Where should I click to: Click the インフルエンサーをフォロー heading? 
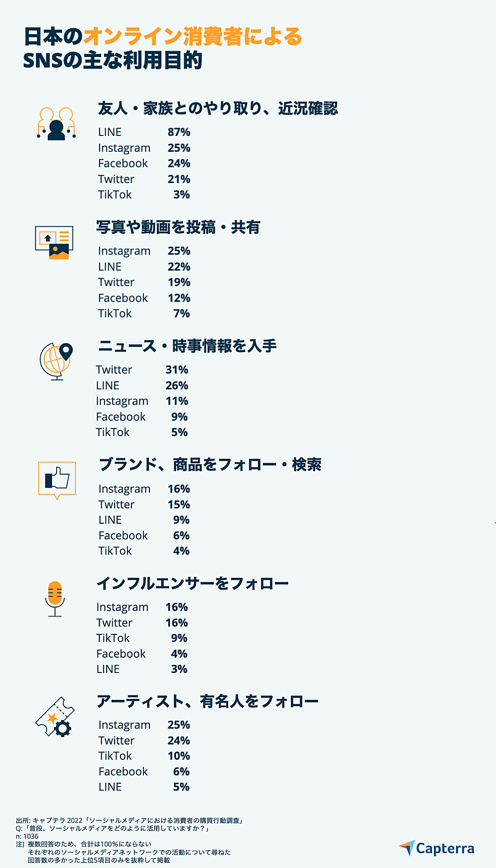pyautogui.click(x=192, y=583)
